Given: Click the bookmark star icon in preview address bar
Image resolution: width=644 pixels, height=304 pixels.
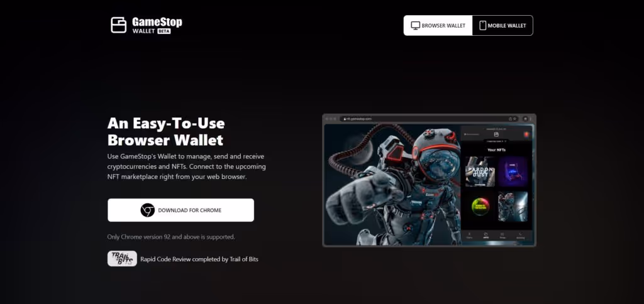Looking at the screenshot, I should [514, 119].
